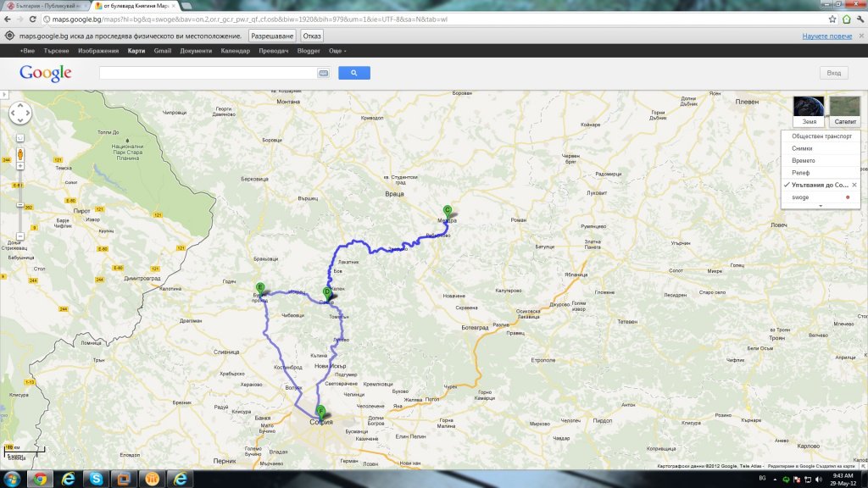Viewport: 868px width, 488px height.
Task: Click the show my location button on map
Action: (20, 138)
